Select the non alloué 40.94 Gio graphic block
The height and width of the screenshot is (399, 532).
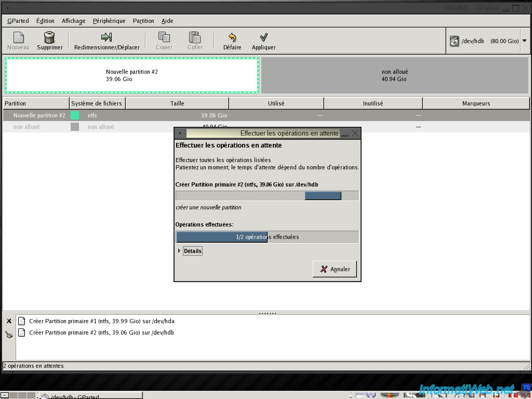[x=395, y=75]
